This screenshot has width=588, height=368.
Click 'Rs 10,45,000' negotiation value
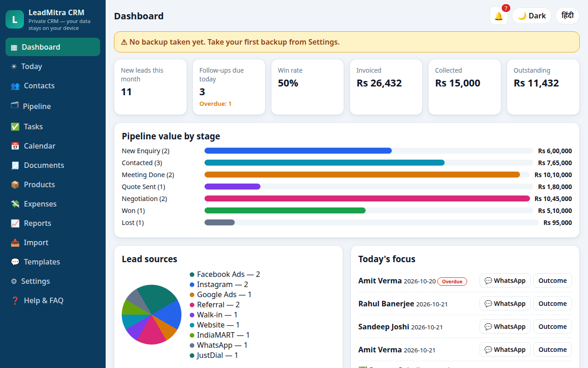(553, 199)
